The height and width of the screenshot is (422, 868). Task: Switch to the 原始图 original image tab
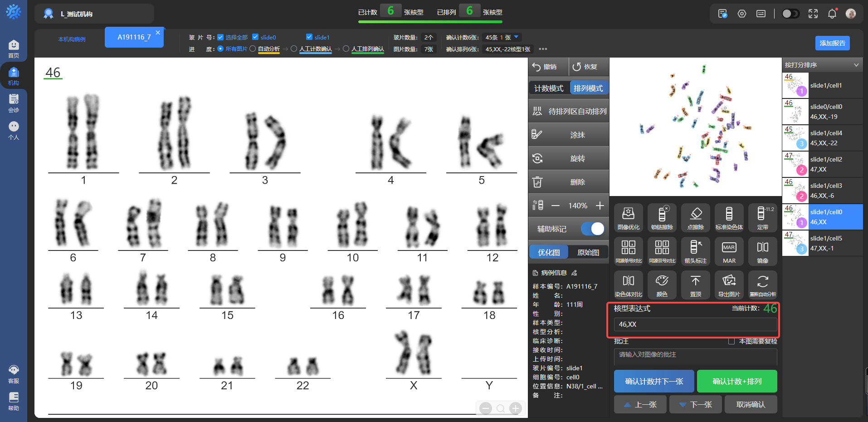(588, 252)
